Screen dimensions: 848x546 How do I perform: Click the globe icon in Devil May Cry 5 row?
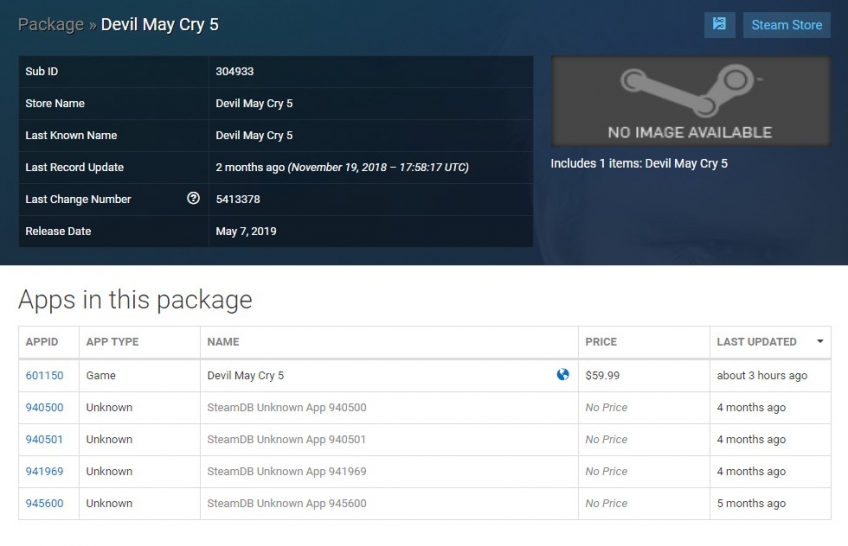(x=562, y=375)
